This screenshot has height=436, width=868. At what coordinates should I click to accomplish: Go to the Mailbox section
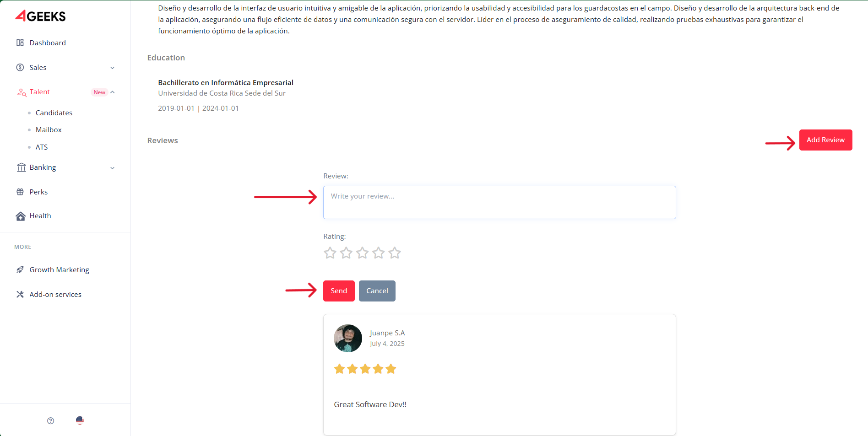(49, 129)
